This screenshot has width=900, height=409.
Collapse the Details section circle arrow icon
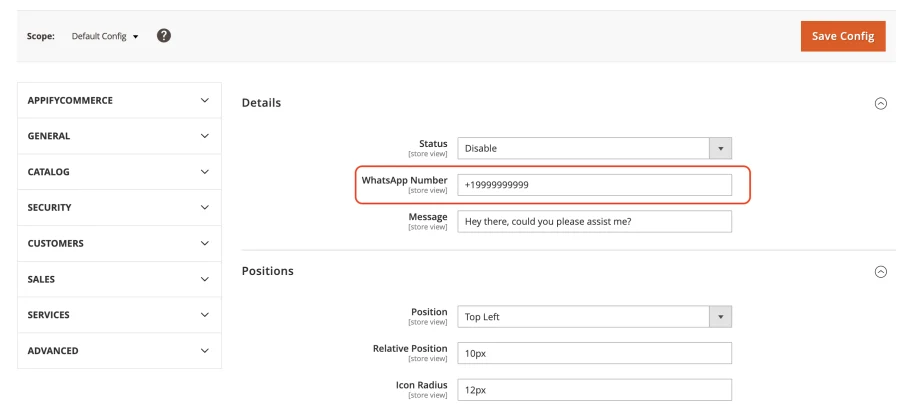[x=880, y=103]
